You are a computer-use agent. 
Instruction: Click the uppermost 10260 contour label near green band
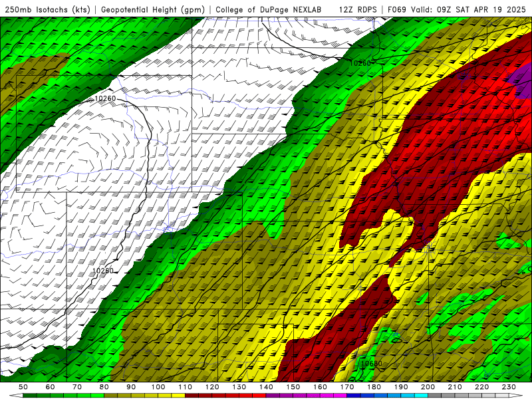point(360,63)
